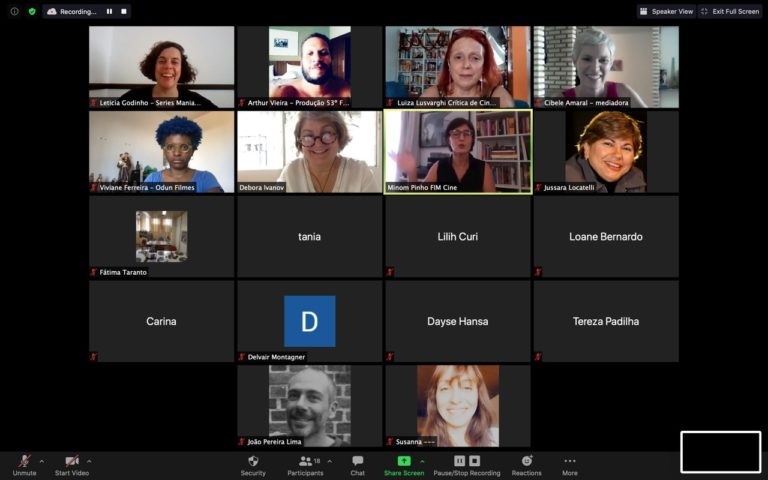
Task: Expand audio options arrow beside Unmute
Action: click(41, 461)
